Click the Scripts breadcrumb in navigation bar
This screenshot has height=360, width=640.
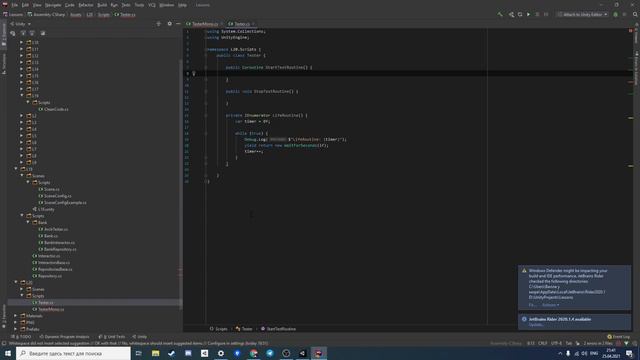pos(104,15)
